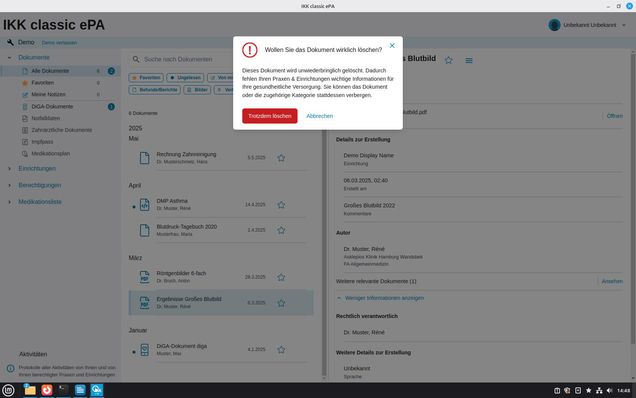Click Ansehen for Weitere relevante Dokumente
Screen dimensions: 636x398
pos(612,282)
